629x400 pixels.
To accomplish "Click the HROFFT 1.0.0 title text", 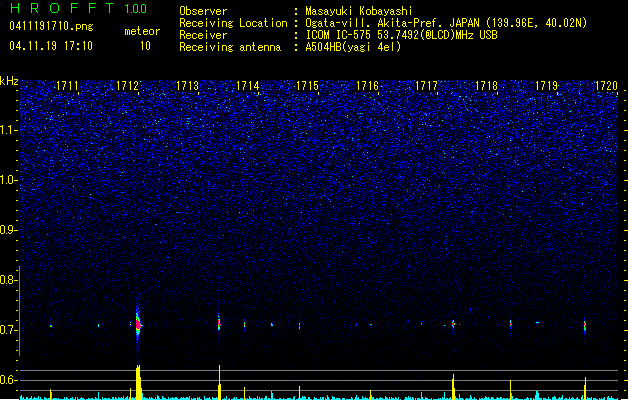I will point(78,8).
